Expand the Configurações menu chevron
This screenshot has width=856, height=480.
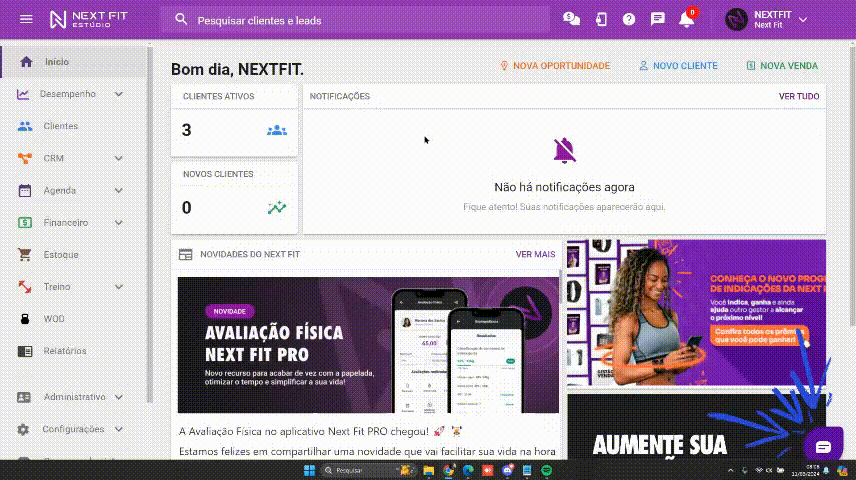point(118,429)
